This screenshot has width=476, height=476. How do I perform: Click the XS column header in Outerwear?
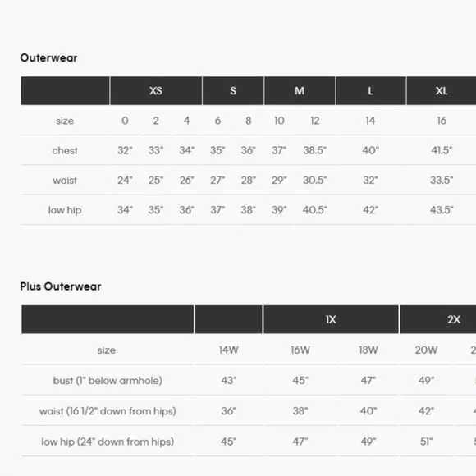156,91
